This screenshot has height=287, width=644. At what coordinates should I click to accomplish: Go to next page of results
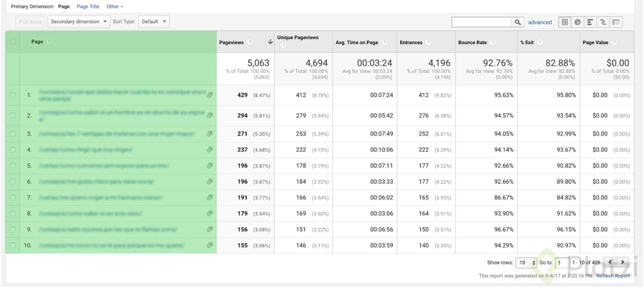click(622, 262)
